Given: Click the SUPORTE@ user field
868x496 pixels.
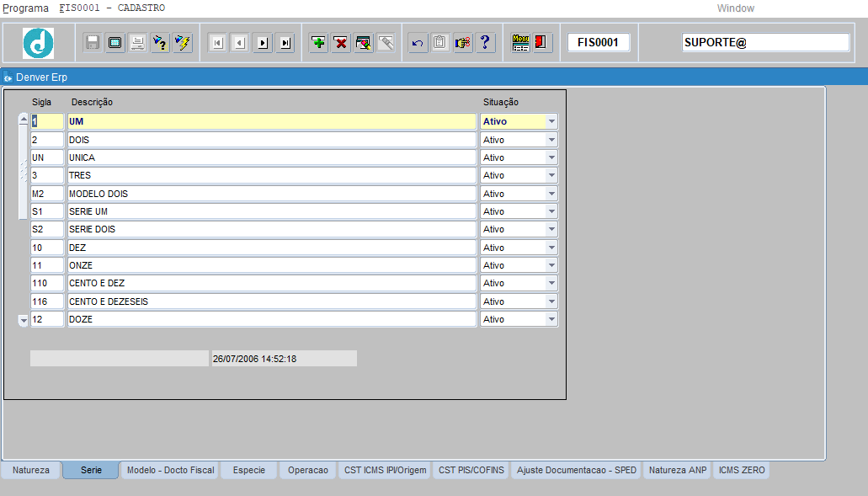Looking at the screenshot, I should pos(765,43).
